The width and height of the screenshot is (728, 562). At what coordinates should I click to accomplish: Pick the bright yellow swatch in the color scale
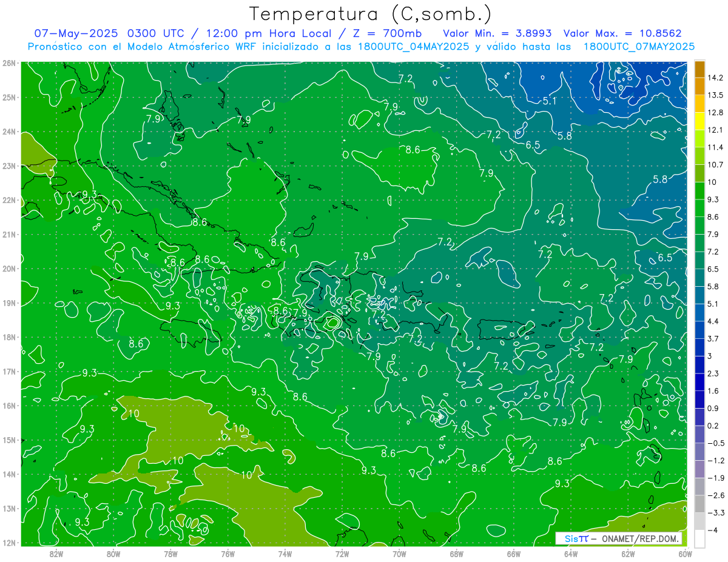pos(699,121)
